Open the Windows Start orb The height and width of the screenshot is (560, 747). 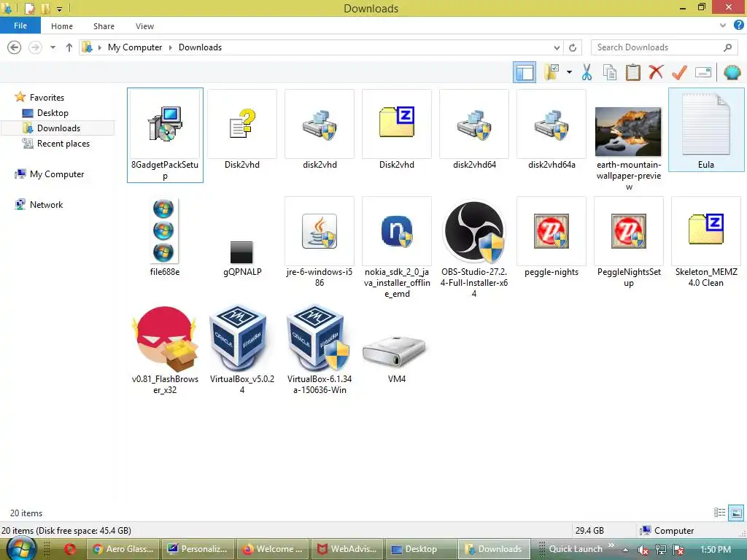(20, 548)
